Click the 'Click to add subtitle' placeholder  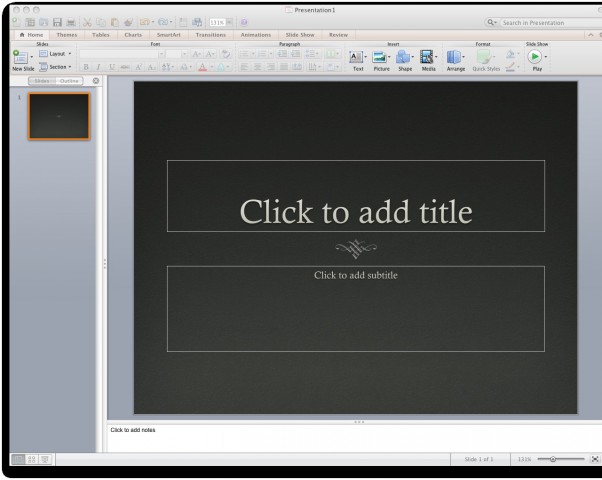pyautogui.click(x=356, y=309)
